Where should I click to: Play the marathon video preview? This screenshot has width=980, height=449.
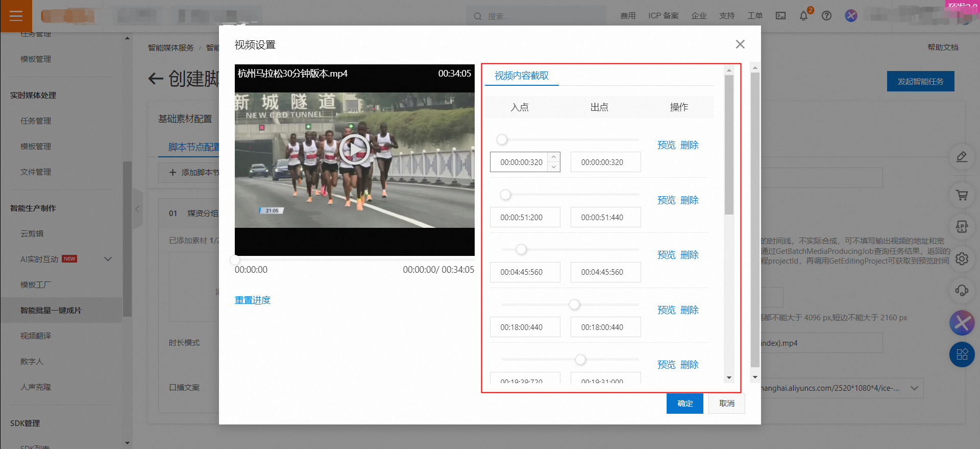354,150
